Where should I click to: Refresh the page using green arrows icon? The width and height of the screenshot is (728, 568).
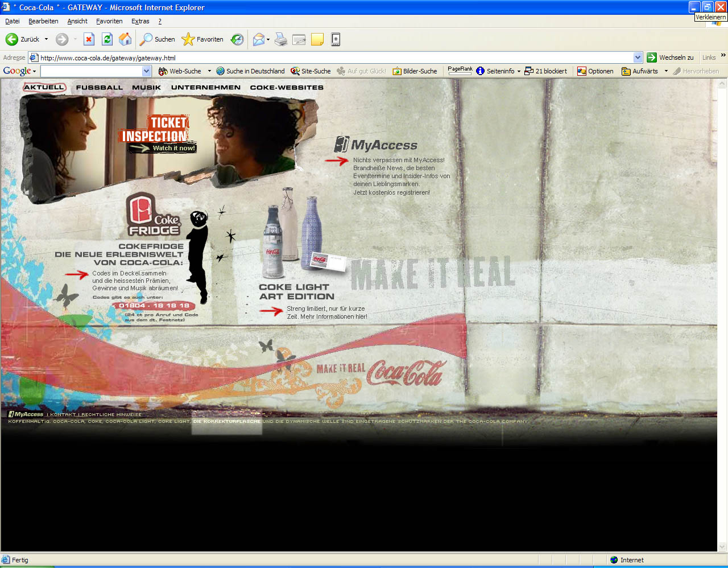[x=107, y=39]
